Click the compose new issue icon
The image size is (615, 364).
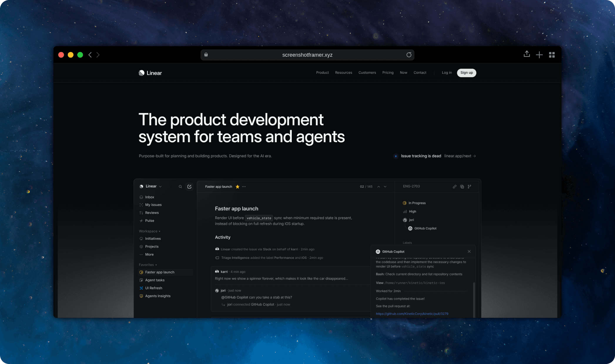[190, 187]
